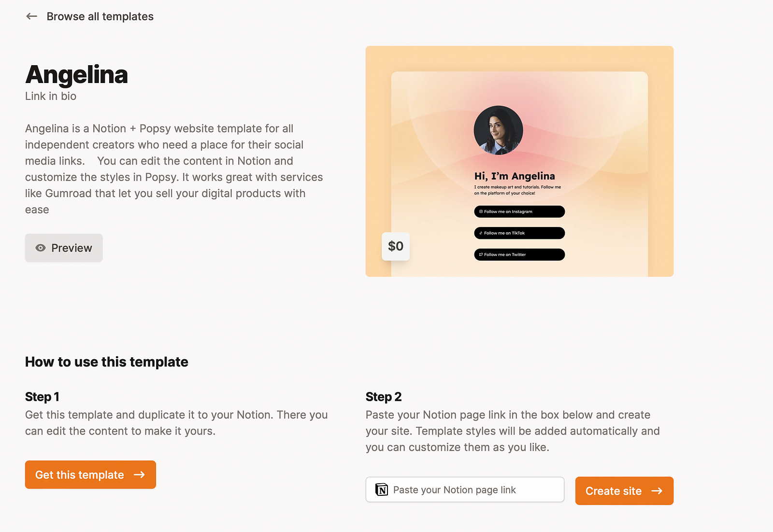Click the $0 price badge
The height and width of the screenshot is (532, 773).
[x=396, y=246]
